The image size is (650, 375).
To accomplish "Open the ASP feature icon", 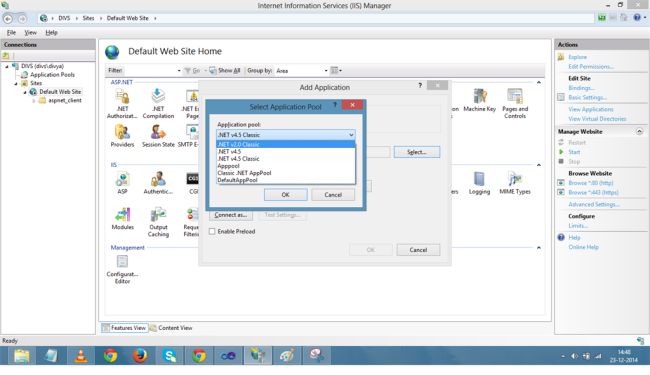I will [122, 183].
